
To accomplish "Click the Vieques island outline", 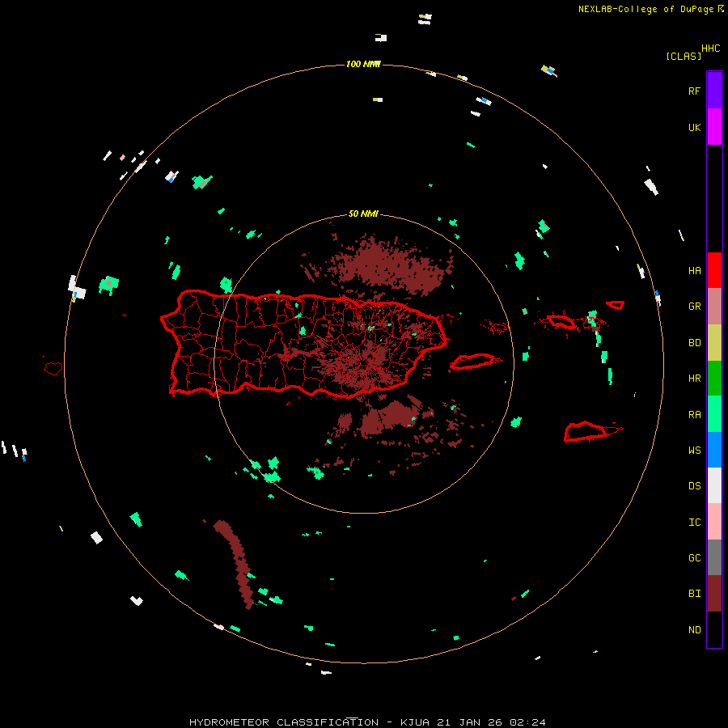I will click(x=472, y=362).
